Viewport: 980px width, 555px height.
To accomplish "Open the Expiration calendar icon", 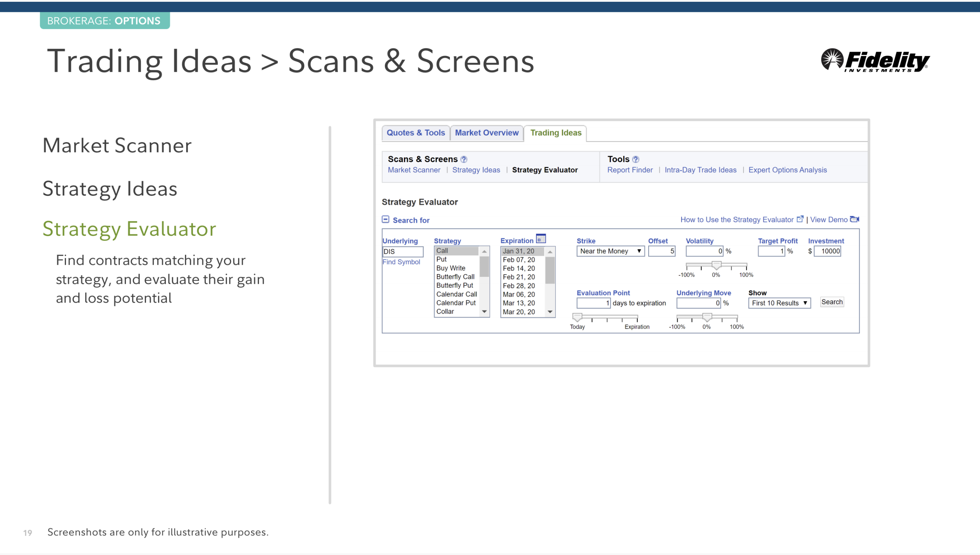I will (x=541, y=239).
